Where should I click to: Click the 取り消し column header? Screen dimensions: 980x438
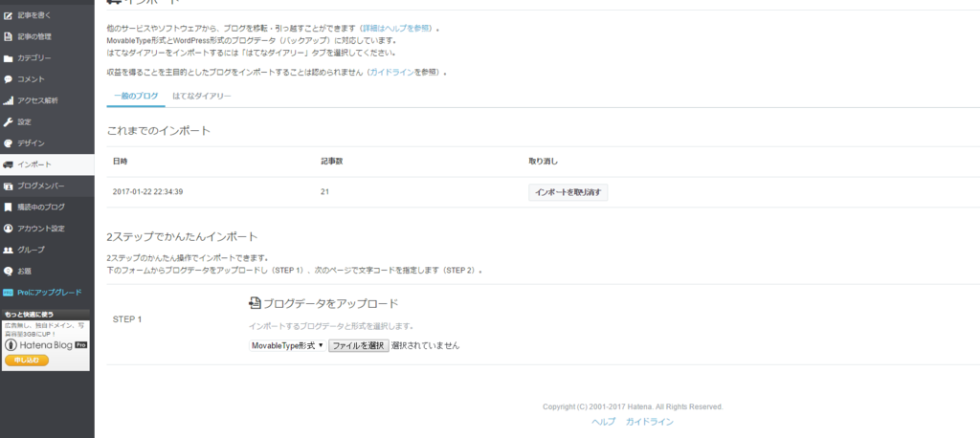coord(544,162)
